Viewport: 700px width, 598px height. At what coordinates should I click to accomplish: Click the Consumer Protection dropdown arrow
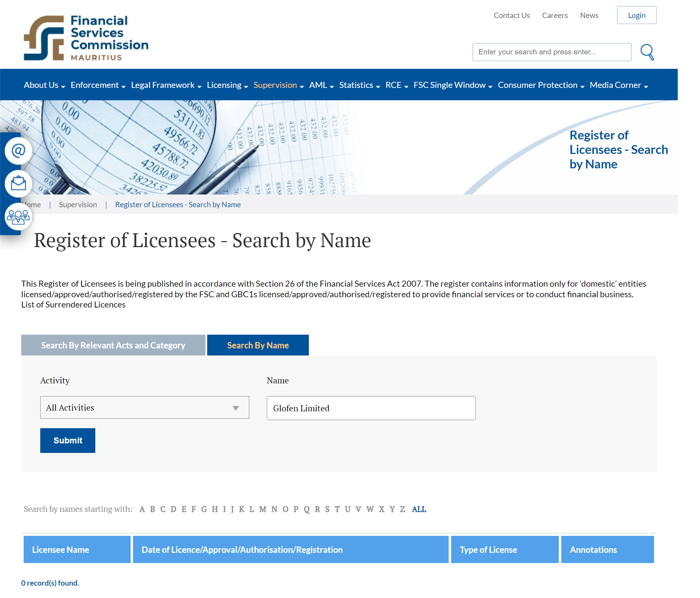pyautogui.click(x=581, y=86)
